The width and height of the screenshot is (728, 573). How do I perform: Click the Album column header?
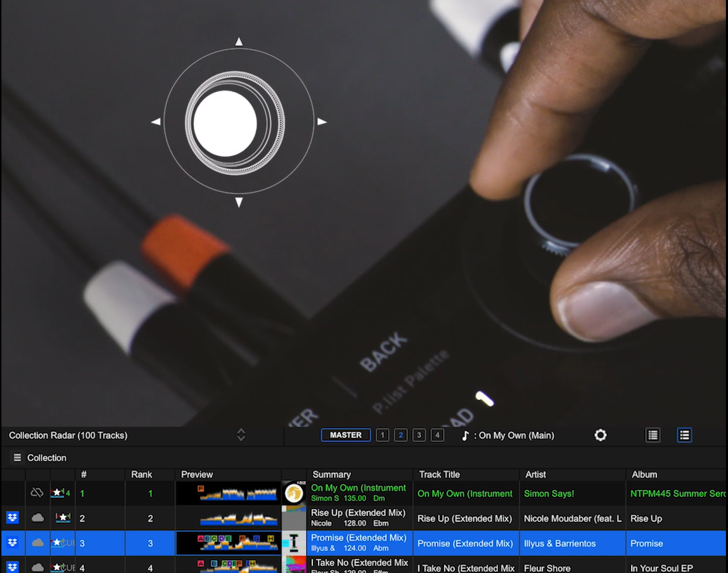644,475
